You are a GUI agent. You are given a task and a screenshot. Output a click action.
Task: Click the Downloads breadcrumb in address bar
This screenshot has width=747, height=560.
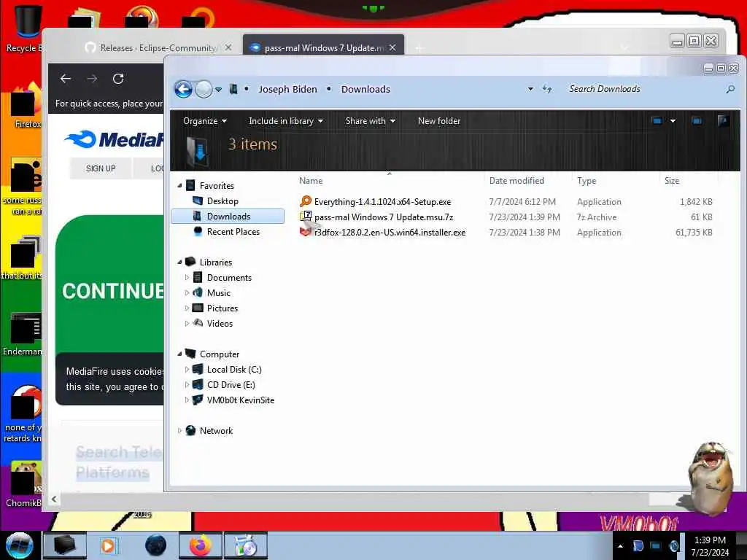click(x=365, y=89)
